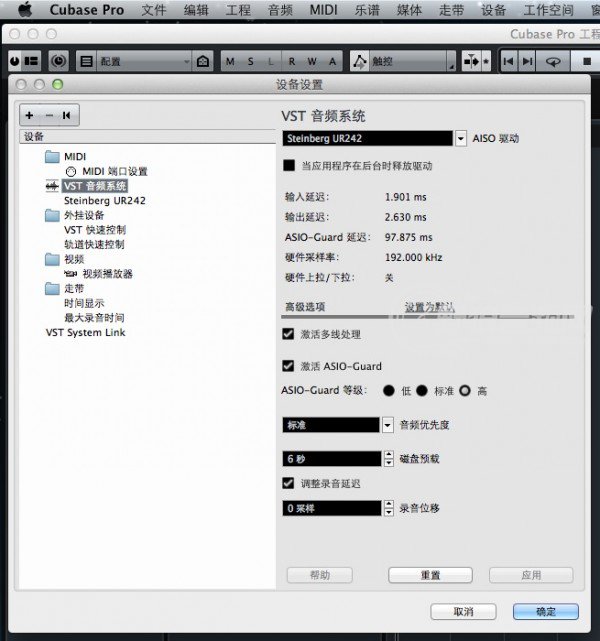Click the 磁盘预载 stepper arrows
This screenshot has height=641, width=600.
click(x=389, y=459)
